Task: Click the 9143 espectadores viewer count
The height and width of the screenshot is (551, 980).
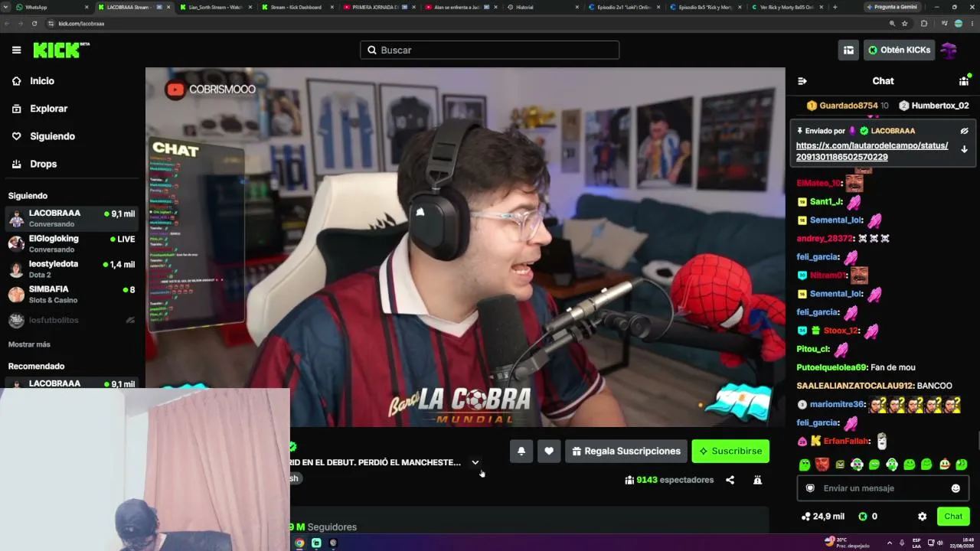Action: click(669, 480)
